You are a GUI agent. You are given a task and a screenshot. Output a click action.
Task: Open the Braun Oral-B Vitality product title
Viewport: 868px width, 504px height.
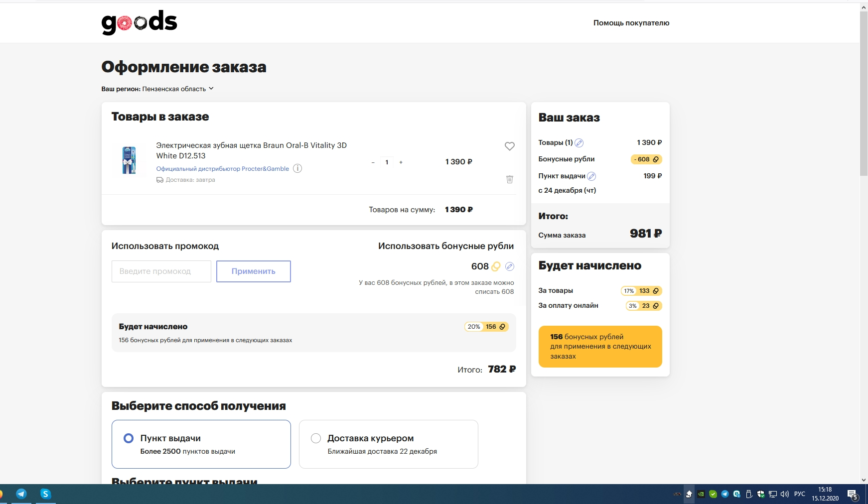(x=252, y=150)
